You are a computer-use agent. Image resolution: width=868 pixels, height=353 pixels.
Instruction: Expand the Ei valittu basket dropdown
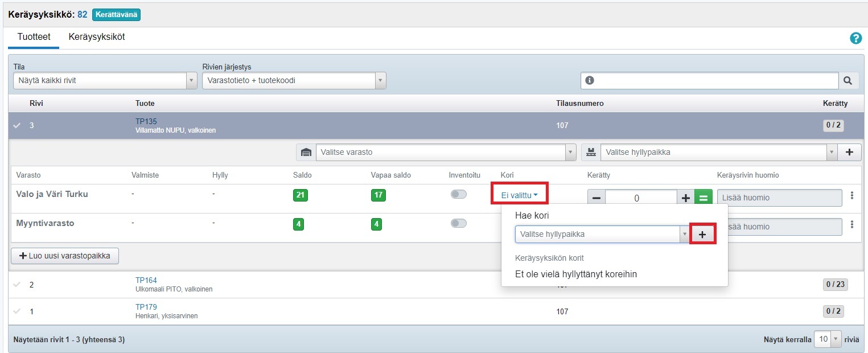pyautogui.click(x=519, y=195)
